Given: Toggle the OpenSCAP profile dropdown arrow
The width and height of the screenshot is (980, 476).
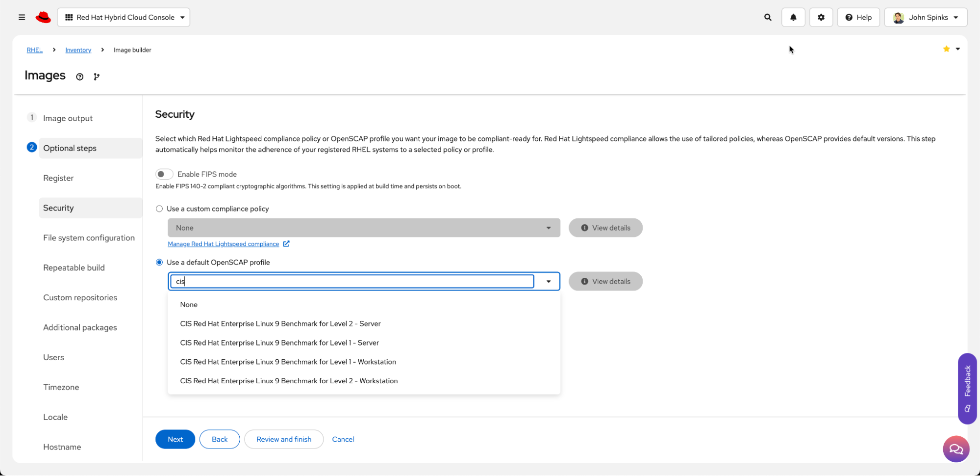Looking at the screenshot, I should point(549,282).
